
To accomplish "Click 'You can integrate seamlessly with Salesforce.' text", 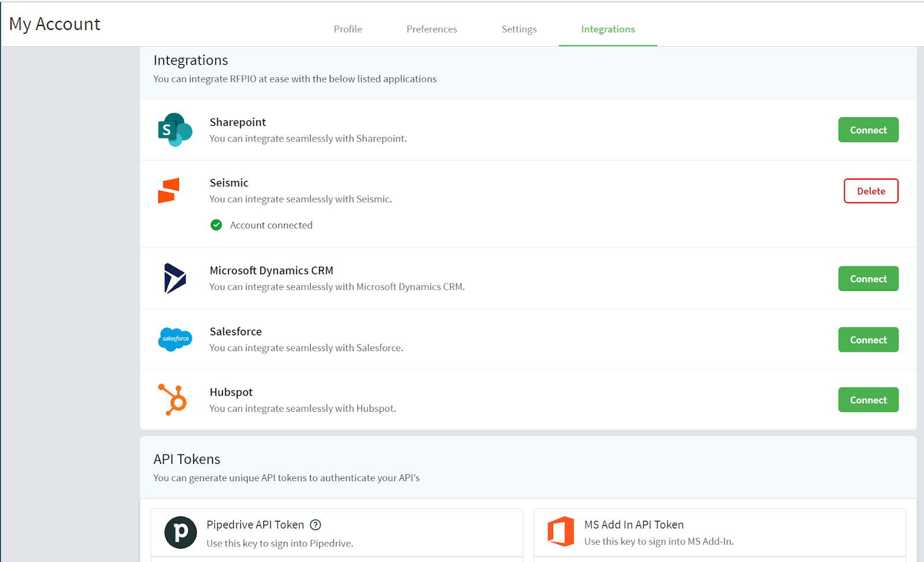I will [306, 348].
